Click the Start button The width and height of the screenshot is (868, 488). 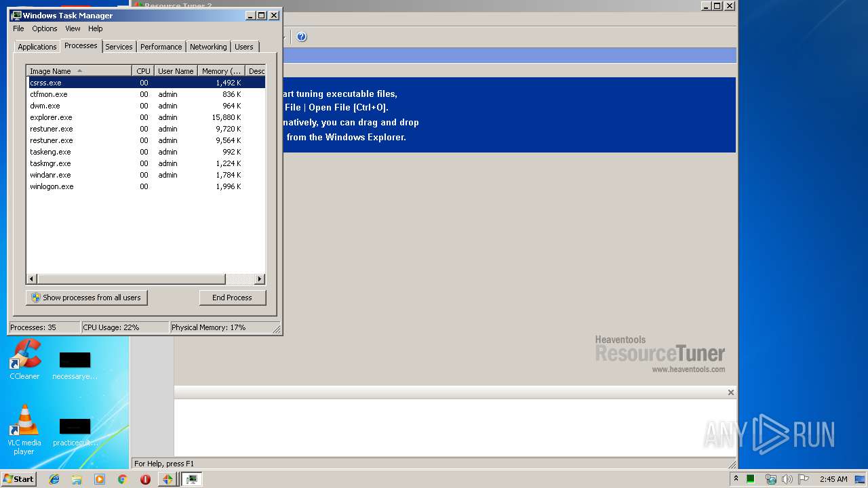tap(18, 479)
